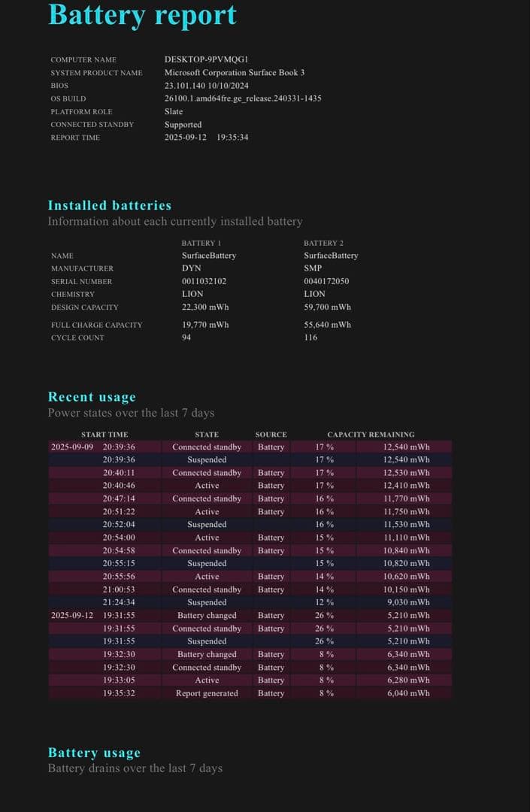
Task: Click the 59,700 mWh design capacity value
Action: (x=327, y=307)
